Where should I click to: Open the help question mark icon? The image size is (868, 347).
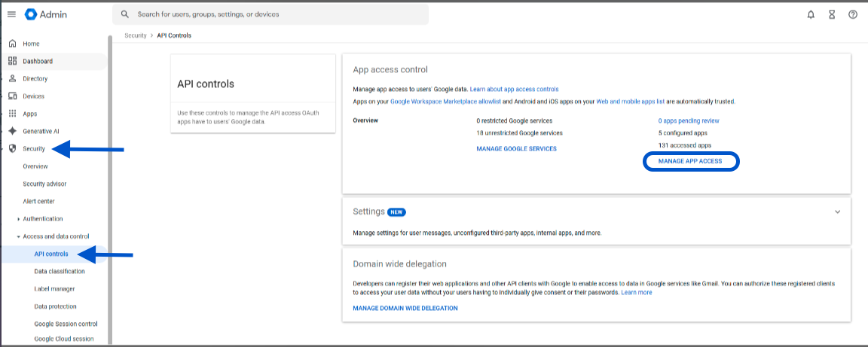[853, 15]
